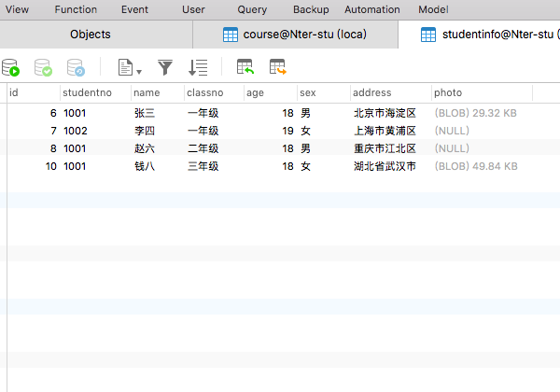This screenshot has width=560, height=392.
Task: Select the studentinfo@Nter-stu tab
Action: click(480, 35)
